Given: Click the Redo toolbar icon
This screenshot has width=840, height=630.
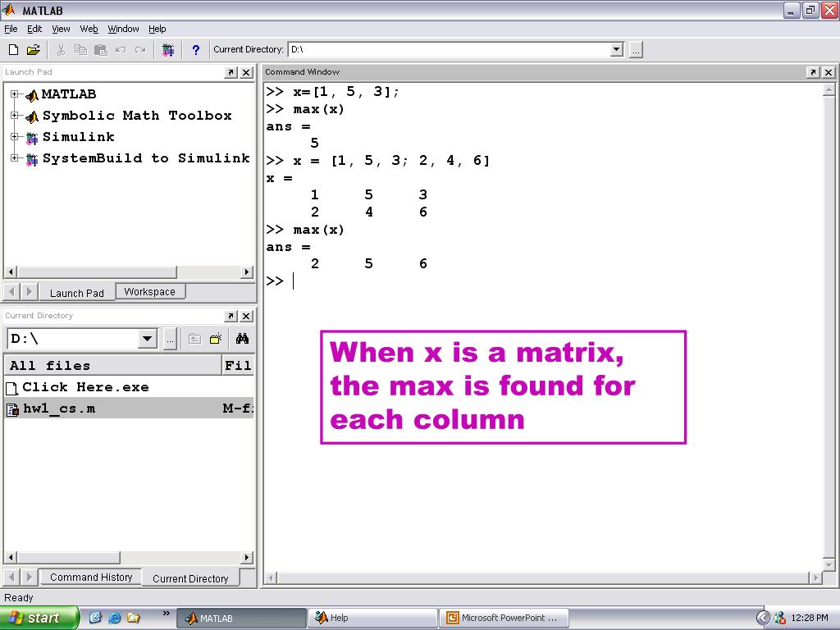Looking at the screenshot, I should [140, 50].
